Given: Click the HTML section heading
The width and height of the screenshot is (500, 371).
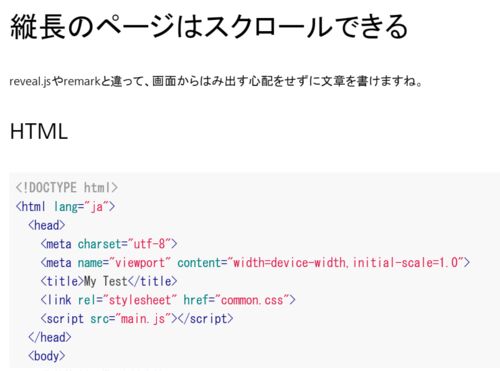Looking at the screenshot, I should pyautogui.click(x=39, y=131).
